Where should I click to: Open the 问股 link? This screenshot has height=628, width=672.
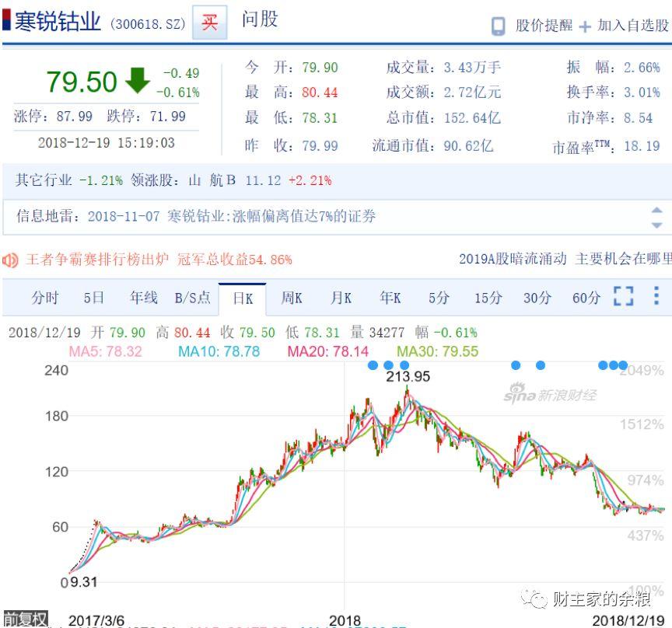260,19
